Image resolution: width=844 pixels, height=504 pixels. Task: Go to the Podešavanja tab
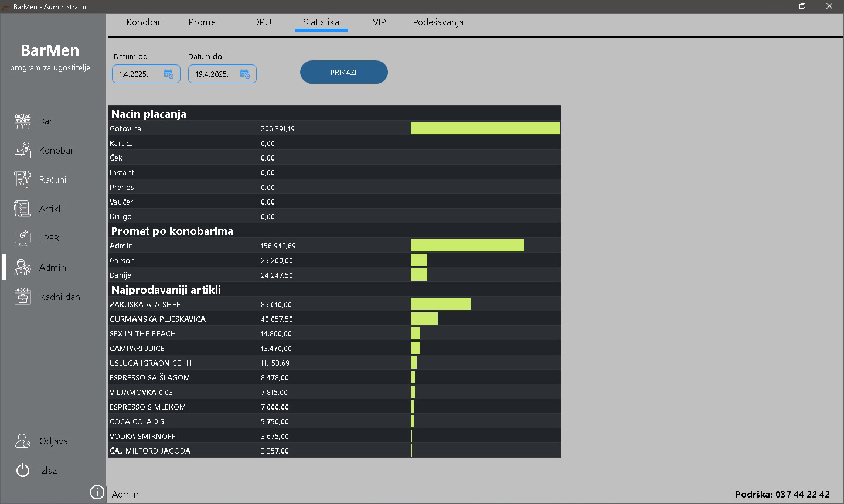pyautogui.click(x=438, y=22)
